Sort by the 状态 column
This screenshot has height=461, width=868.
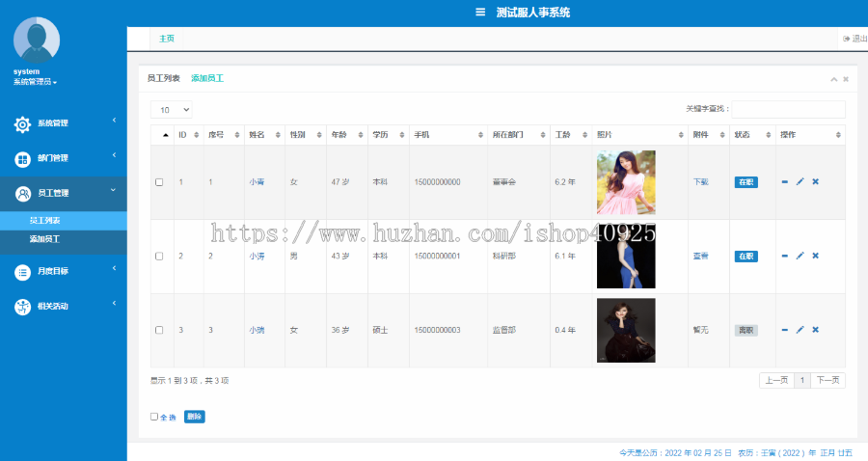point(752,135)
